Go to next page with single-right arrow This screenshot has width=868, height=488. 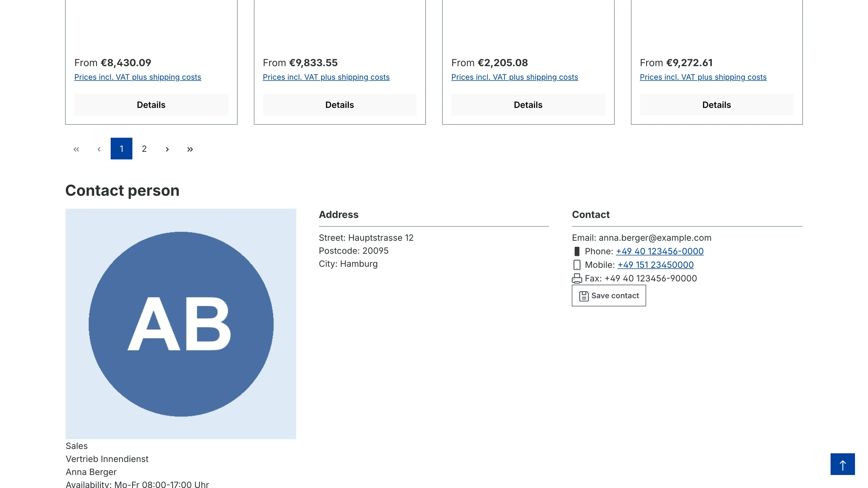[x=167, y=149]
